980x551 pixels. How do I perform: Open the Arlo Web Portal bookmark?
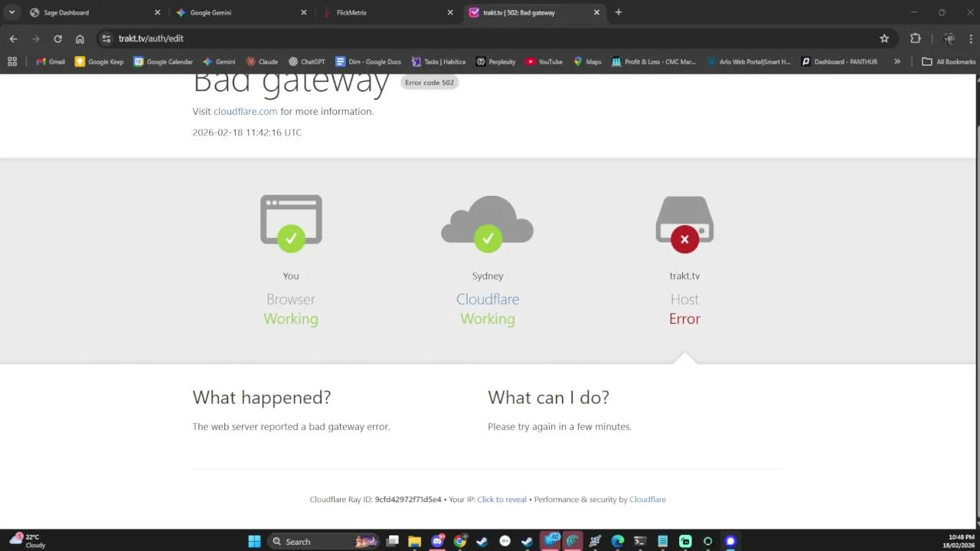coord(749,61)
